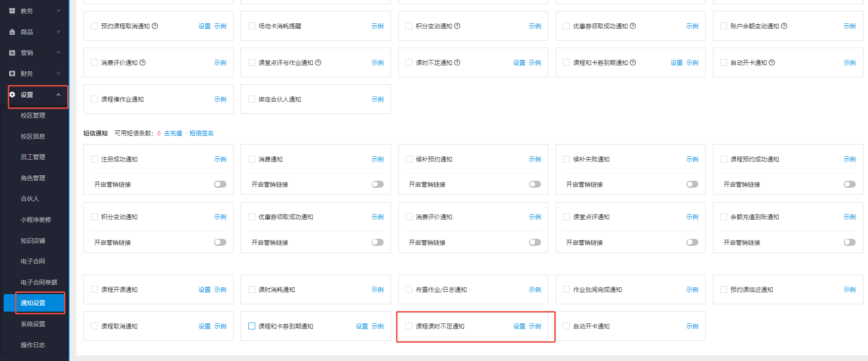
Task: Expand the 教务 menu chevron
Action: coord(59,11)
